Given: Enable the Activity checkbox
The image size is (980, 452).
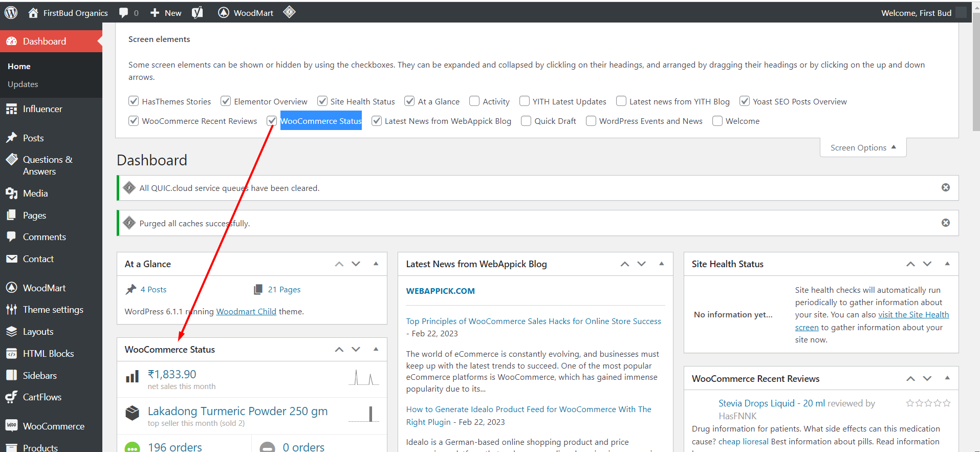Looking at the screenshot, I should pyautogui.click(x=474, y=101).
